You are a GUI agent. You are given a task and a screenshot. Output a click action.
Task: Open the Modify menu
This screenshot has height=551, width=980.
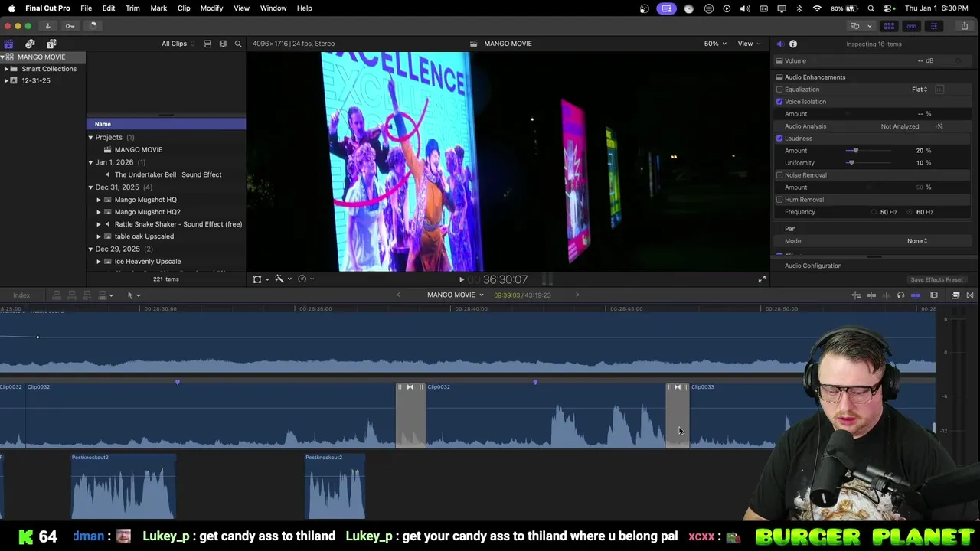point(211,8)
